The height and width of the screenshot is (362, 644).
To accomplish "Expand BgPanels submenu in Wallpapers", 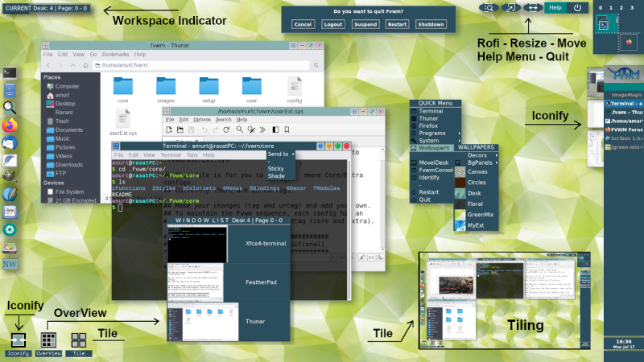I will (x=477, y=162).
